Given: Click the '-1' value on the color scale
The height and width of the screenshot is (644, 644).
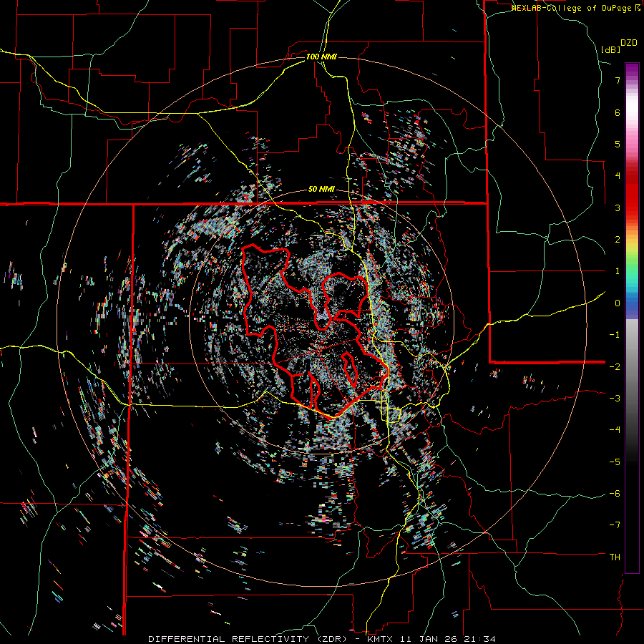Looking at the screenshot, I should (x=615, y=335).
